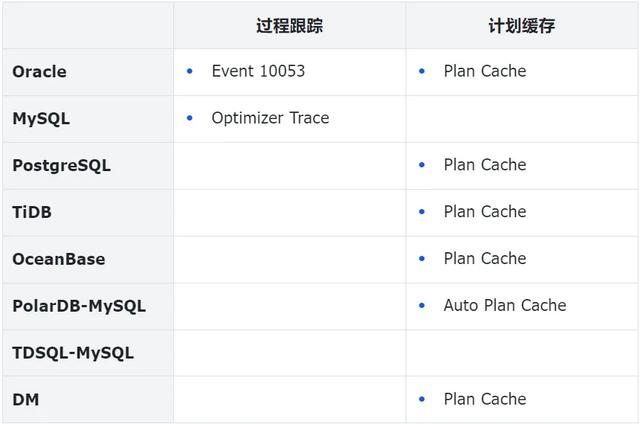Select the OceanBase row label

click(x=59, y=259)
